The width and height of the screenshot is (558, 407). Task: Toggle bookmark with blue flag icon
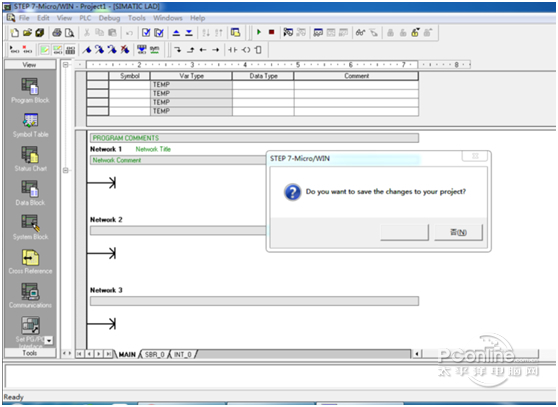pyautogui.click(x=87, y=50)
